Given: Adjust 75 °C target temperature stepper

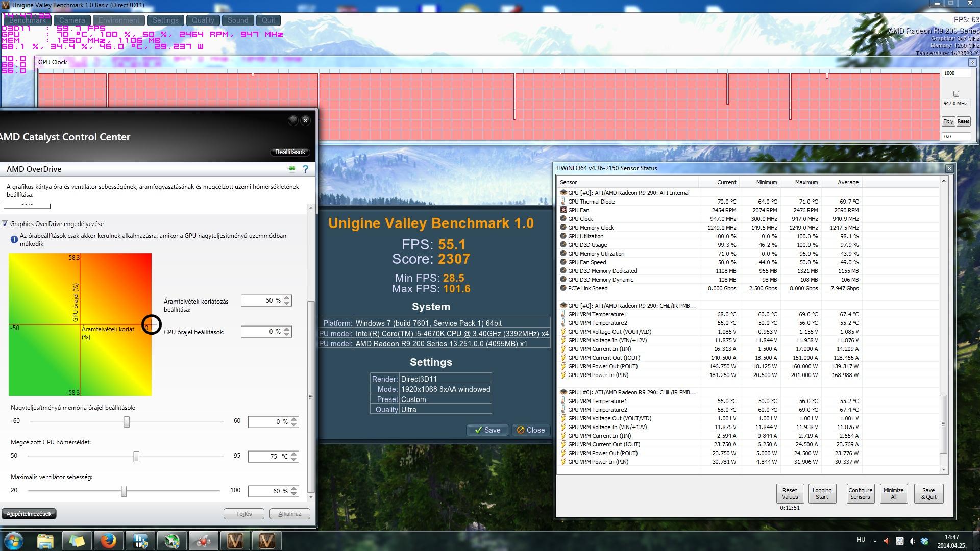Looking at the screenshot, I should click(294, 457).
